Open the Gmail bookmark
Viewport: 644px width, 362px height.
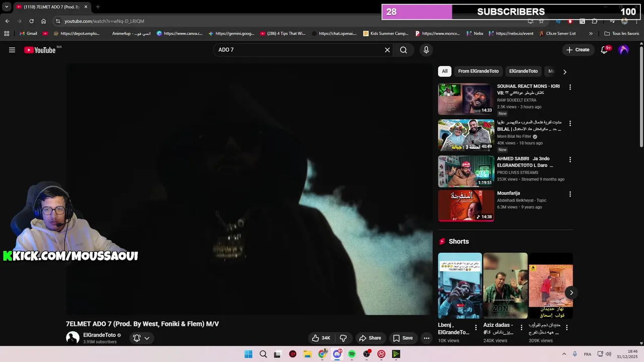coord(28,34)
